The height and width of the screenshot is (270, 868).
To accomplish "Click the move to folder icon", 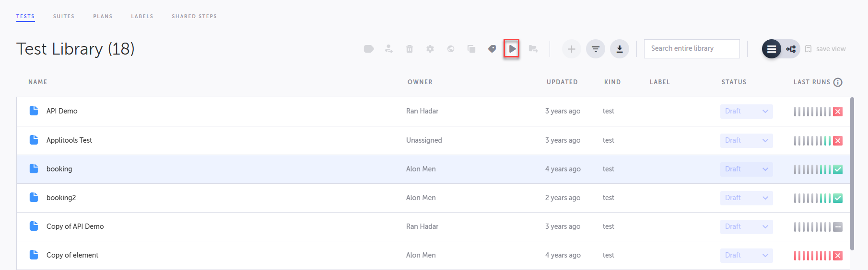I will (x=533, y=49).
